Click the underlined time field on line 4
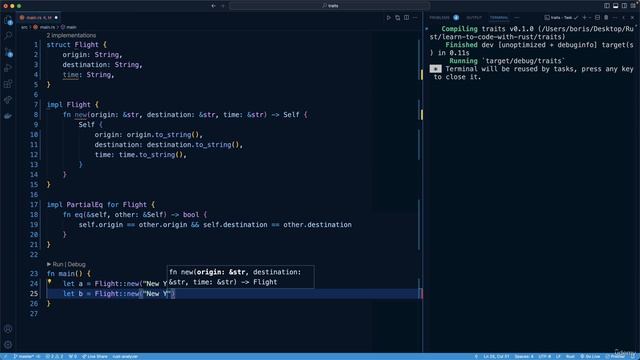Viewport: 640px width, 360px height. [x=71, y=75]
